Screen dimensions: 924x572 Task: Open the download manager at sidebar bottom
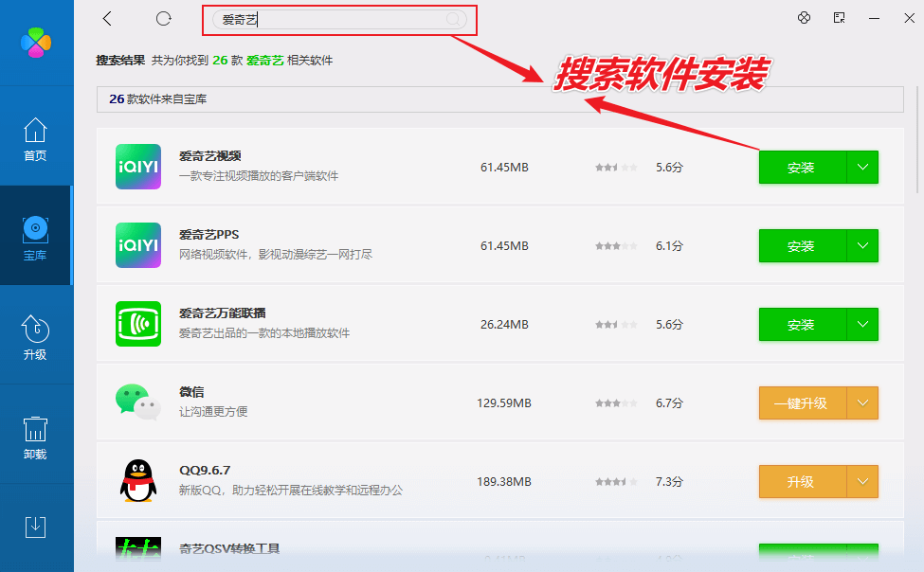click(x=36, y=527)
